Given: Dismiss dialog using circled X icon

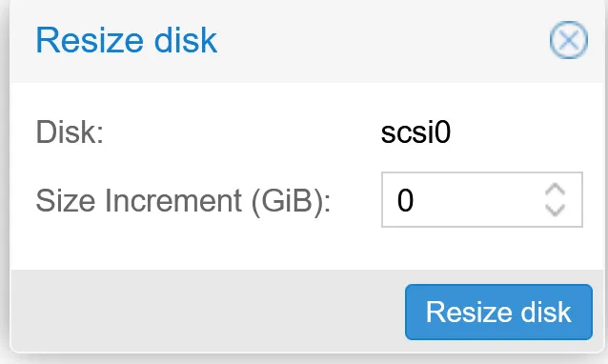Looking at the screenshot, I should point(568,40).
